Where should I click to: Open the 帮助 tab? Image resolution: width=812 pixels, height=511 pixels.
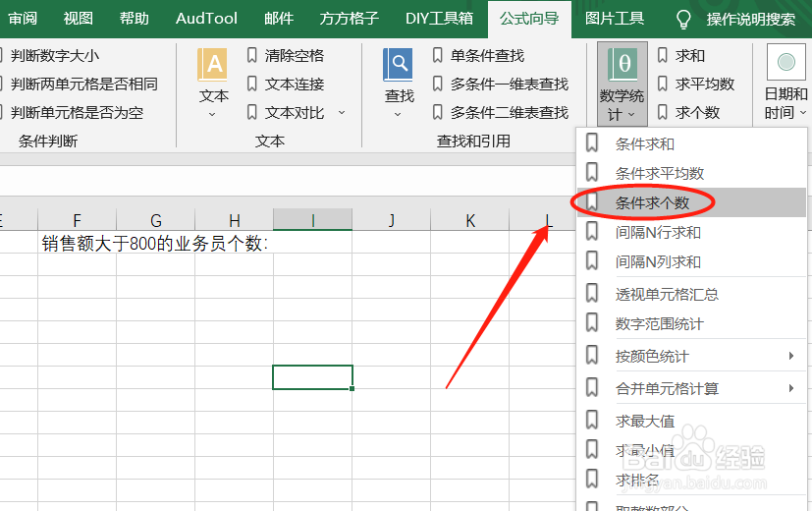click(135, 19)
